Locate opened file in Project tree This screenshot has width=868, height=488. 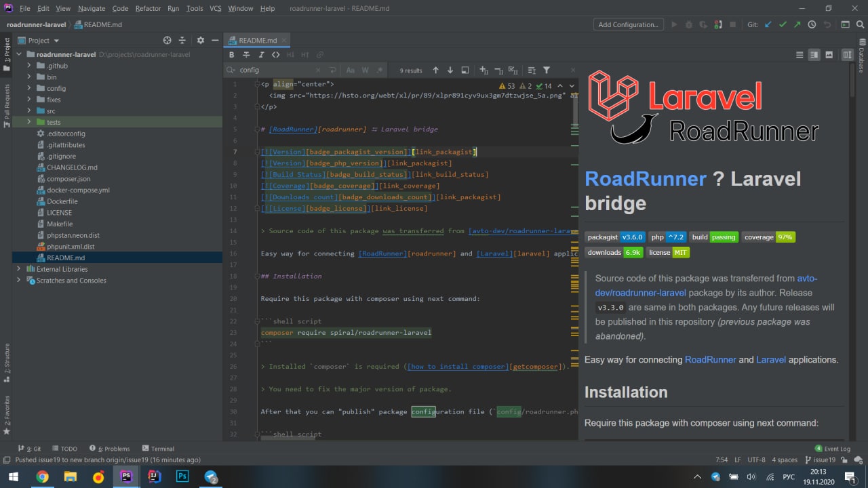pos(167,41)
